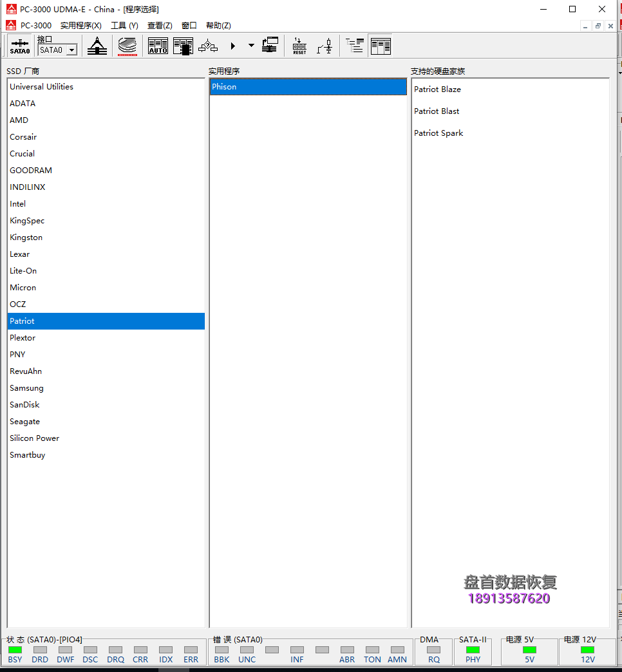Open the 查看(Z) menu
The height and width of the screenshot is (672, 622).
coord(160,26)
